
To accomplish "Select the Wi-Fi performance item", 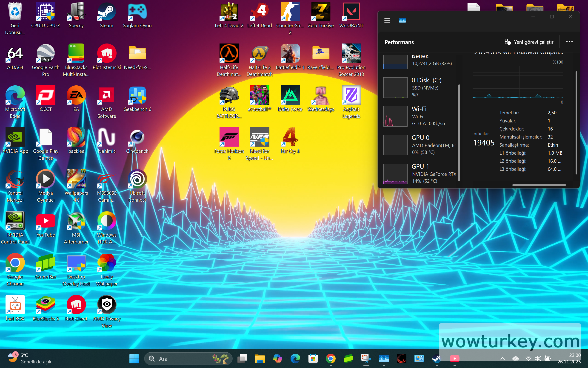I will tap(420, 116).
